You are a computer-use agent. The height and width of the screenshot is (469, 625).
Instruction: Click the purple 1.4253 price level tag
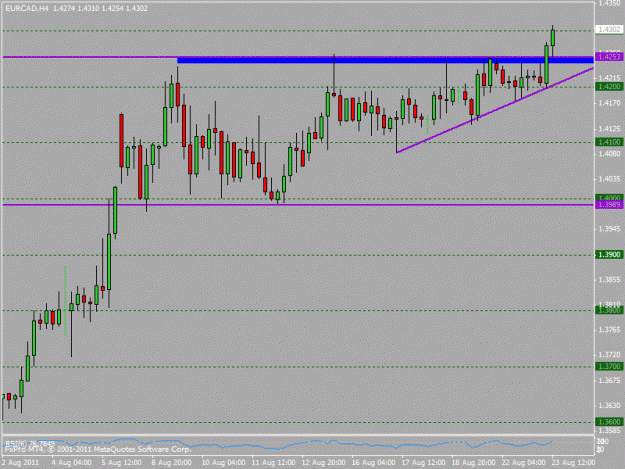pyautogui.click(x=609, y=57)
